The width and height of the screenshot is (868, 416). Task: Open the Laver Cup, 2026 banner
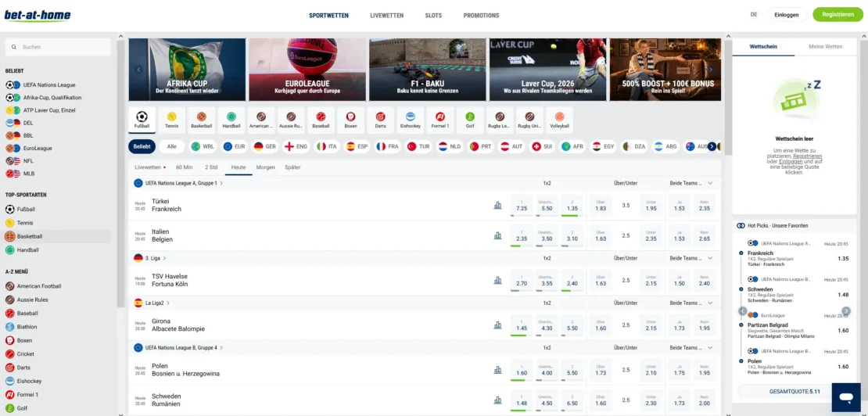(547, 70)
